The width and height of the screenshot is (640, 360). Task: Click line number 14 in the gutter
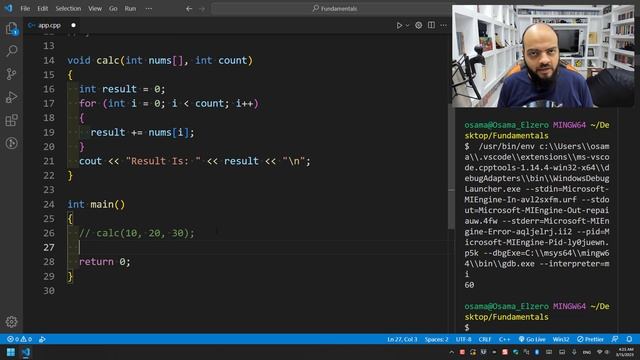[x=49, y=60]
